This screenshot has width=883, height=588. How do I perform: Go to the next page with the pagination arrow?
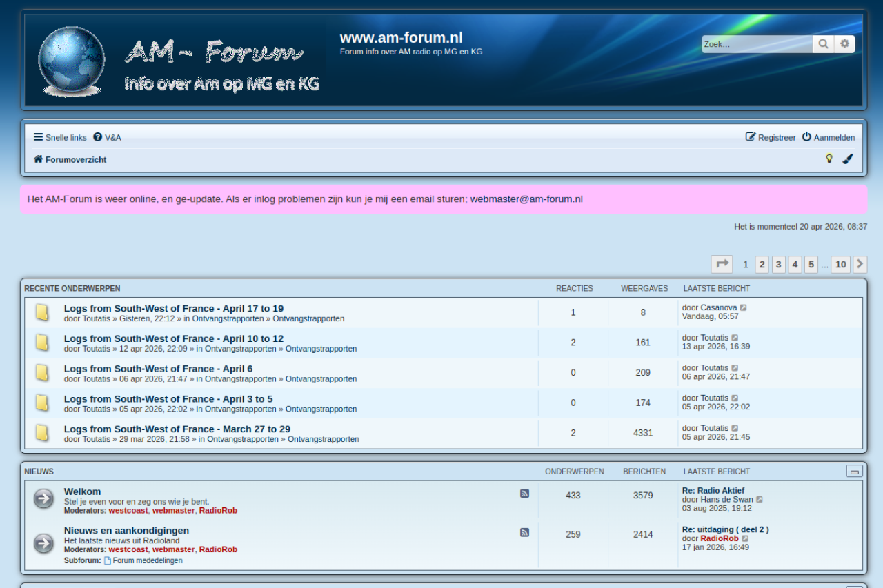pos(860,264)
